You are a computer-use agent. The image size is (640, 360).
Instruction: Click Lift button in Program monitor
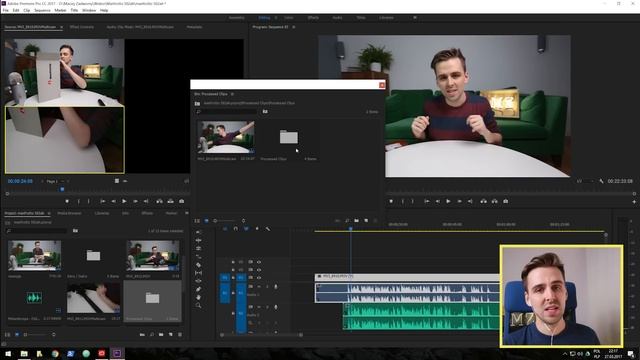coord(483,201)
